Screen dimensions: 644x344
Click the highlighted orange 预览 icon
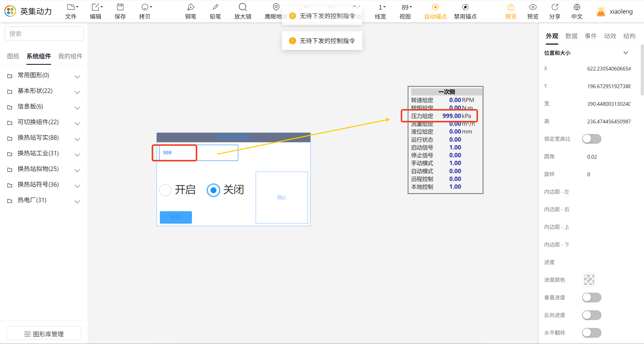click(511, 7)
